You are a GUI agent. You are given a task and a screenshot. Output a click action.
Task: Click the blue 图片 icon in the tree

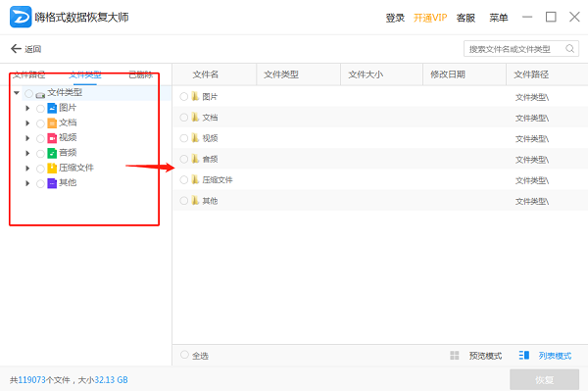tap(52, 109)
